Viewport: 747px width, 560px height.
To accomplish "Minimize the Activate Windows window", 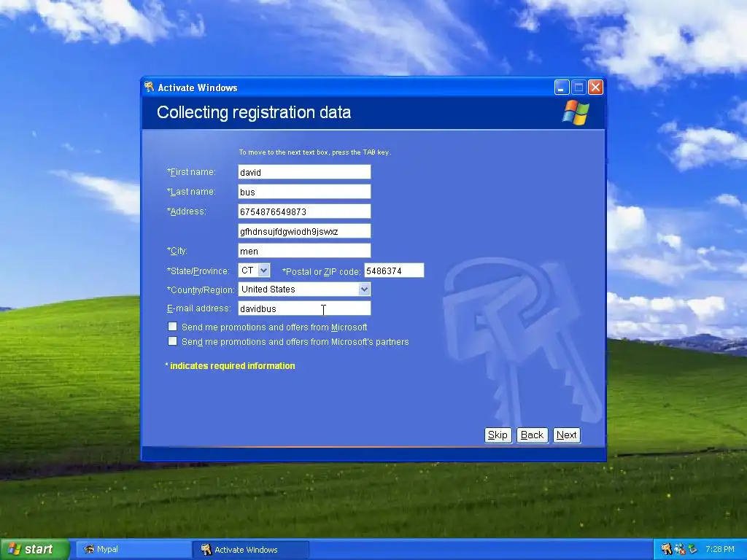I will [x=562, y=87].
